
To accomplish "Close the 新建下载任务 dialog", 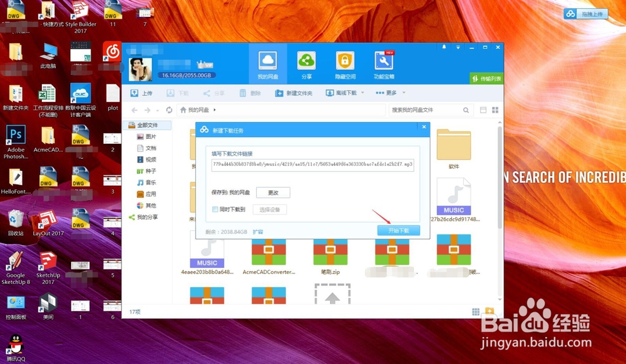I will pos(424,127).
